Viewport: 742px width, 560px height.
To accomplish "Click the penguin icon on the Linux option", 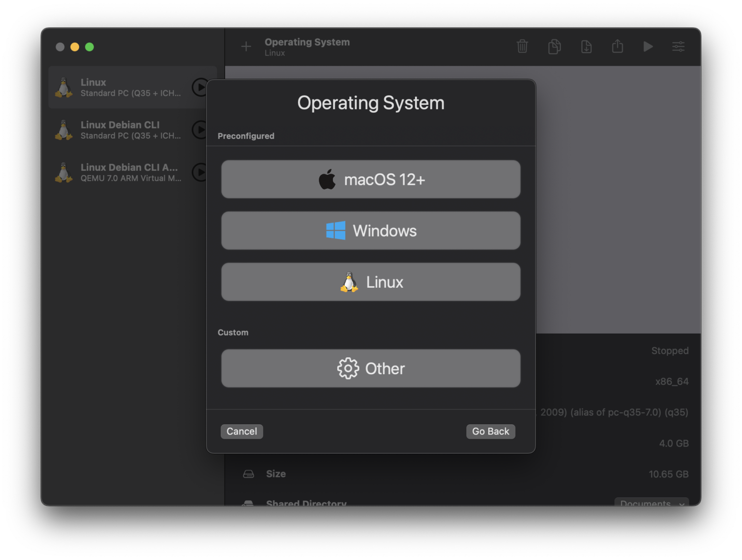I will [349, 282].
